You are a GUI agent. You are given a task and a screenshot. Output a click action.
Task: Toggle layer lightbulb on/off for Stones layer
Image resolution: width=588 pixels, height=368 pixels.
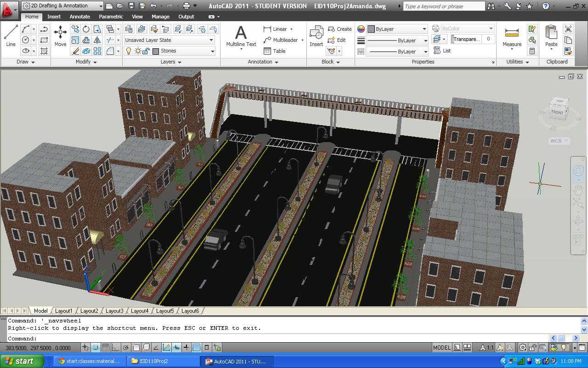click(129, 51)
